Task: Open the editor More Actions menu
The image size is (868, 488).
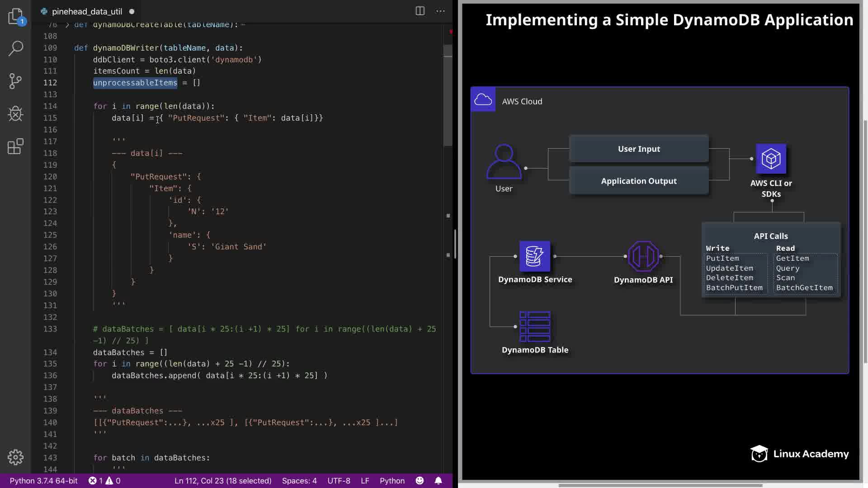Action: 440,11
